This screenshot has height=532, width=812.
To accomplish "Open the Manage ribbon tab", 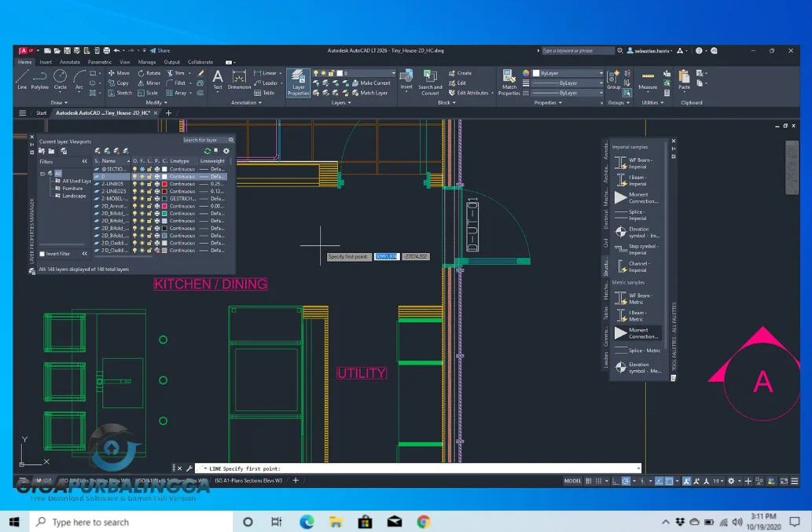I will (x=146, y=62).
